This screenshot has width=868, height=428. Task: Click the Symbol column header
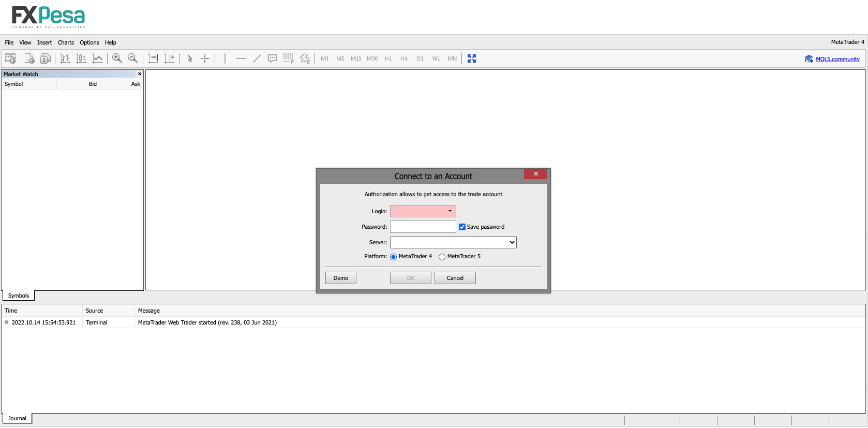[29, 84]
